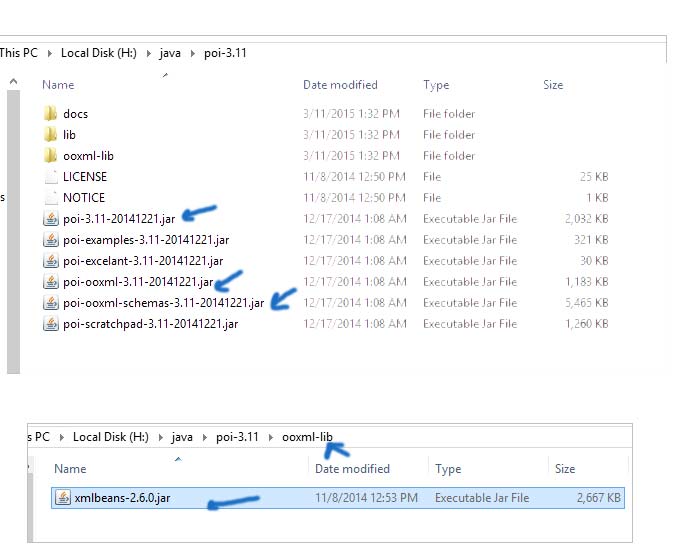Select the LICENSE file name
Image resolution: width=673 pixels, height=555 pixels.
pyautogui.click(x=85, y=177)
